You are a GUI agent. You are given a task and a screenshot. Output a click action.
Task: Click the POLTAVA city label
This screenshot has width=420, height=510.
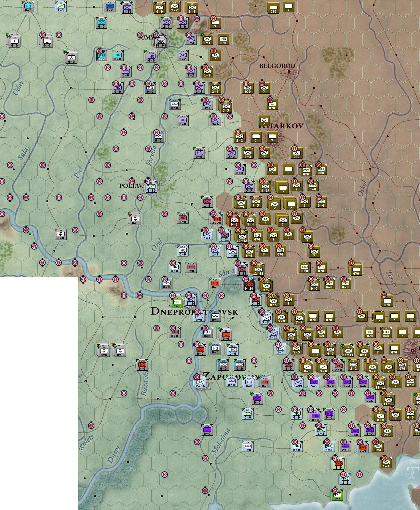[x=131, y=186]
